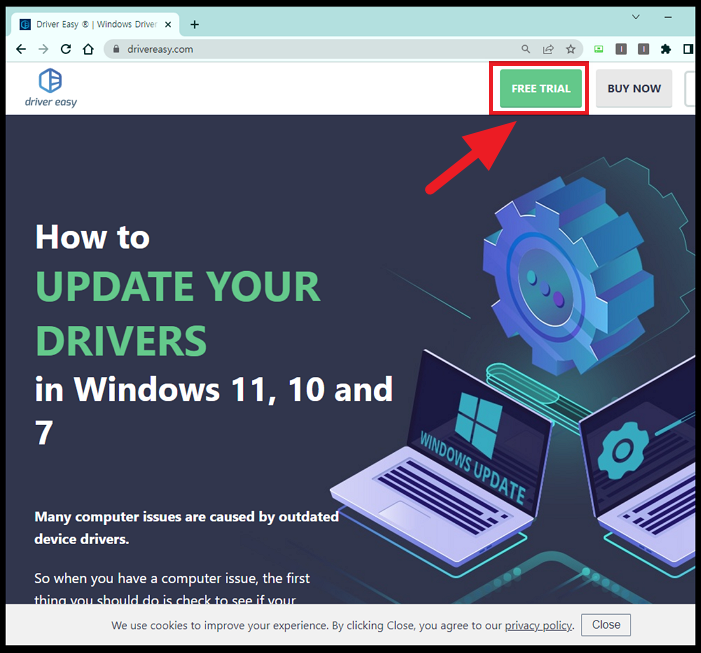Click the first gray extension icon
The image size is (701, 653).
(x=621, y=49)
